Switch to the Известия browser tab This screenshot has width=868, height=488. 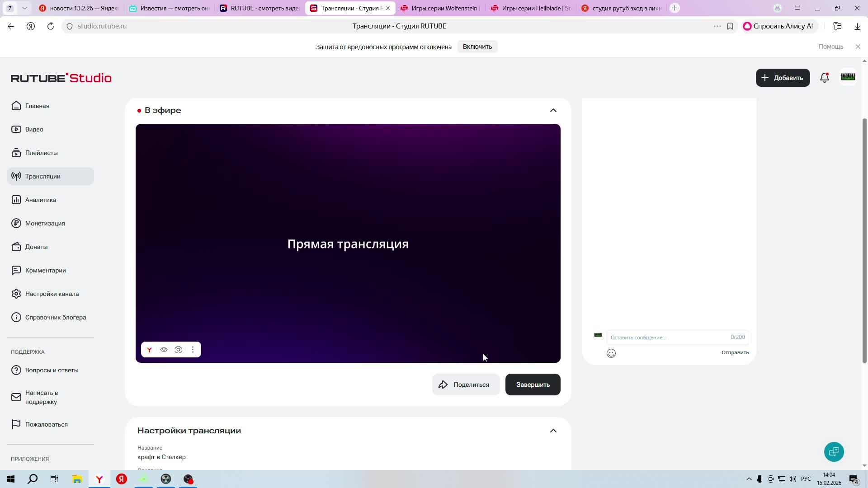[170, 8]
